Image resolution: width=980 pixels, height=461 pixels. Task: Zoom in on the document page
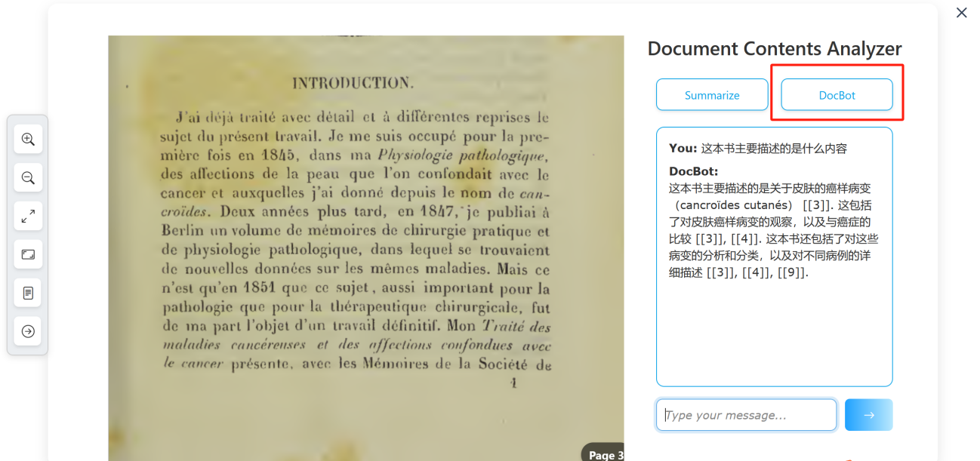[x=28, y=139]
